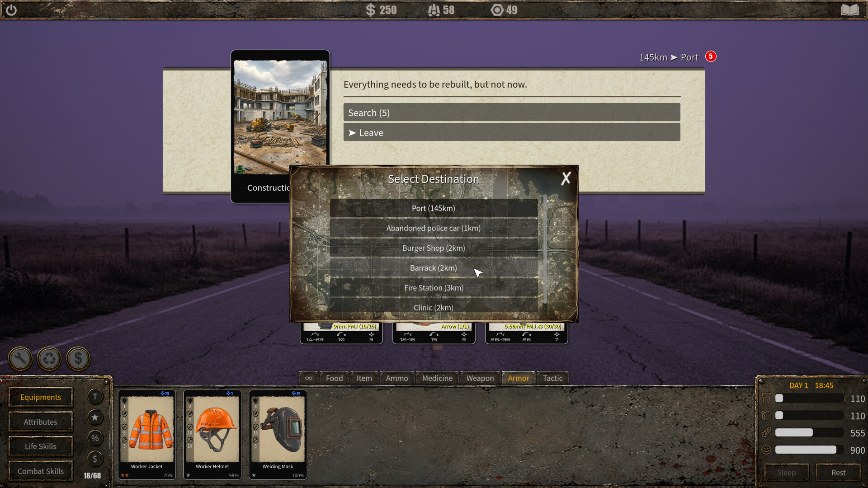Screen dimensions: 868x488
Task: Click the money counter 250
Action: pyautogui.click(x=381, y=10)
